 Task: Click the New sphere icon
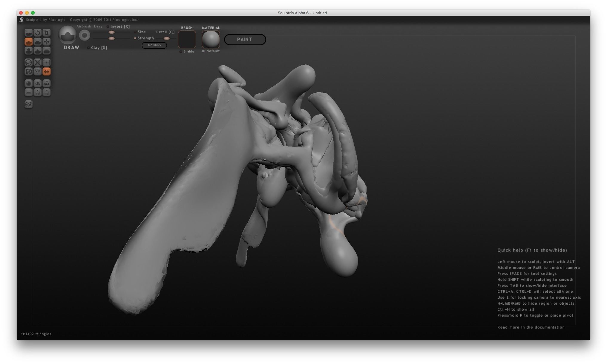tap(28, 83)
